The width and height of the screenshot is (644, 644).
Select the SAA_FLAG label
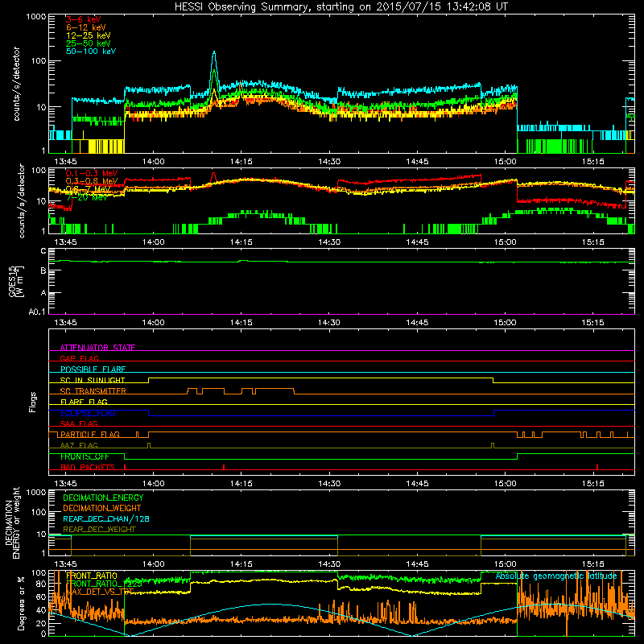(x=79, y=423)
